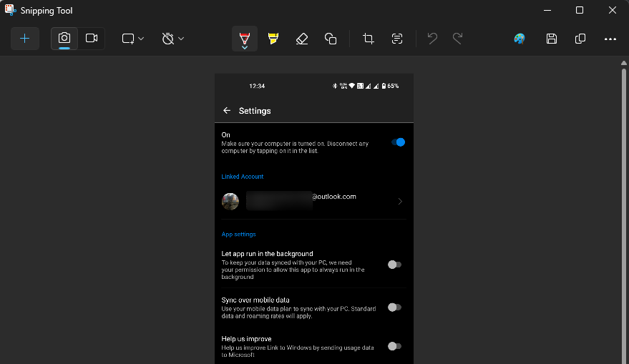Open the snipping shape mode dropdown
This screenshot has width=629, height=364.
(133, 39)
